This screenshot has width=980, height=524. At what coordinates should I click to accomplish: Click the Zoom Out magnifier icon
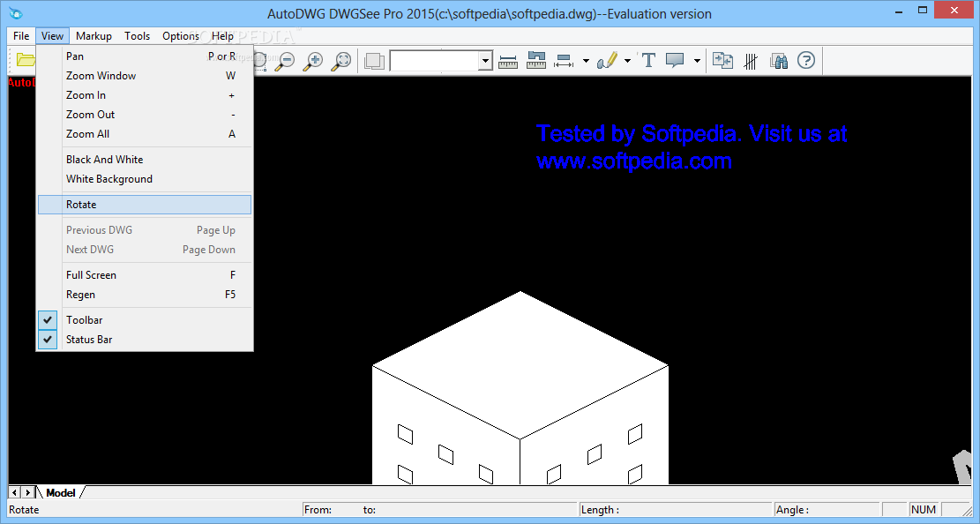286,61
